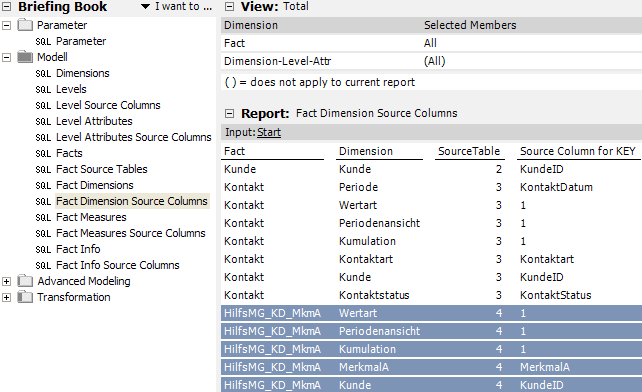
Task: Select the HilfsMG_KD_MkmA Wertart row
Action: (x=432, y=313)
